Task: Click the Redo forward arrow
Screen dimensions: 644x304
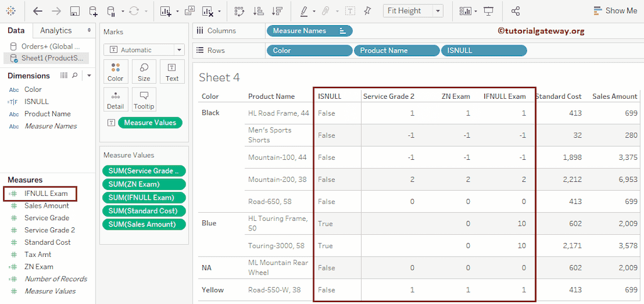Action: pos(56,11)
